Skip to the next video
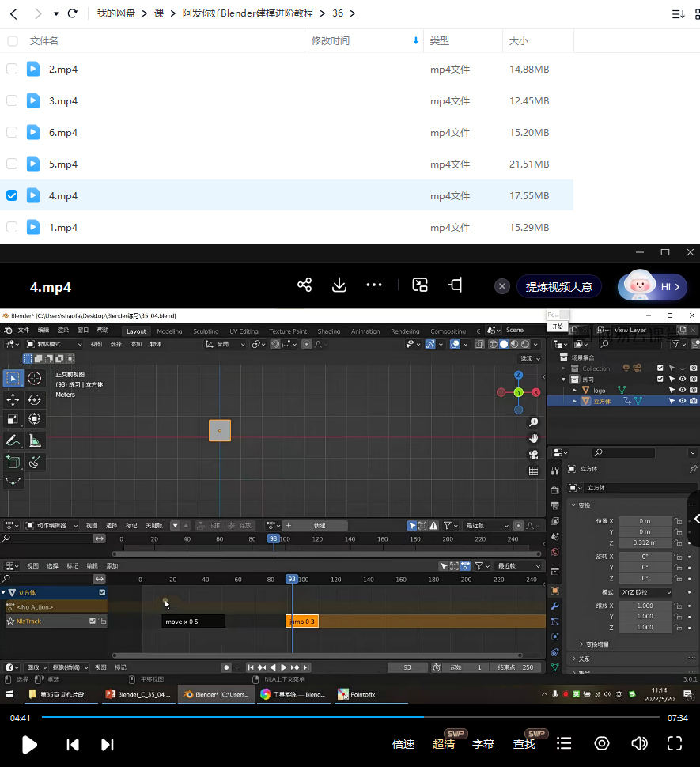The width and height of the screenshot is (700, 767). tap(108, 744)
